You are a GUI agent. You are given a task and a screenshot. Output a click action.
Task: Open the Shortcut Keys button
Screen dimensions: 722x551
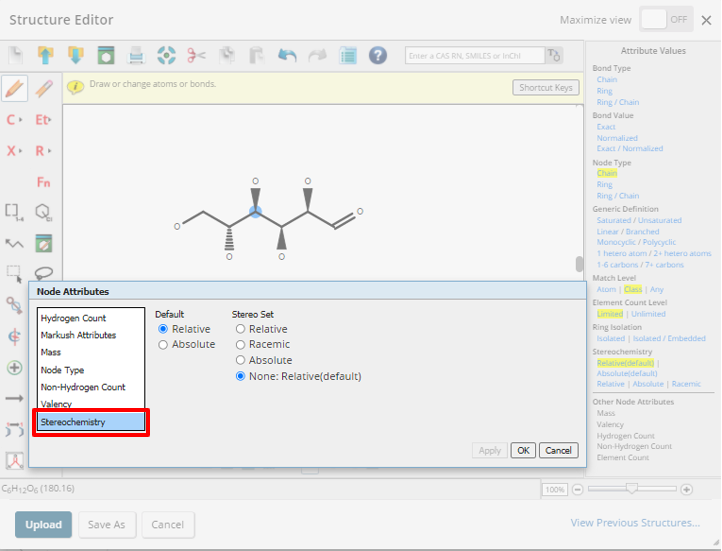tap(546, 87)
